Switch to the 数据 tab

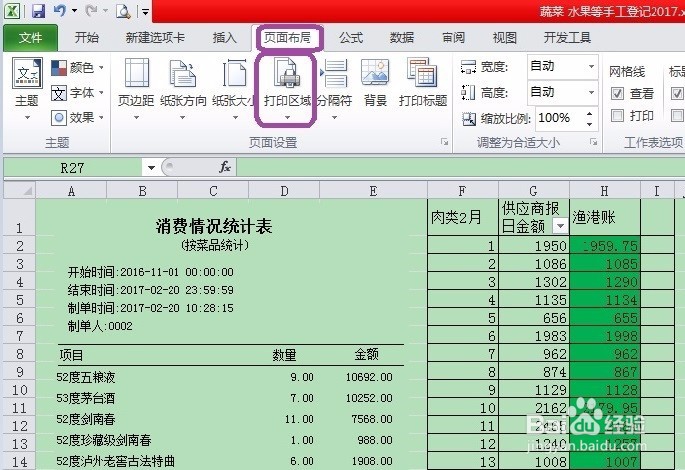[x=402, y=38]
